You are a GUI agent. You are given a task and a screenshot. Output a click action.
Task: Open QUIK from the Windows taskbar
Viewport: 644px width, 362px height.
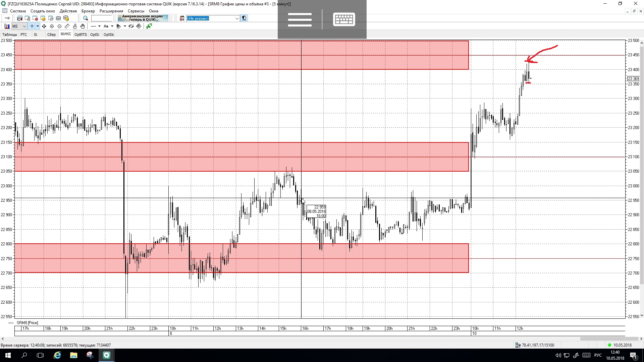point(106,355)
